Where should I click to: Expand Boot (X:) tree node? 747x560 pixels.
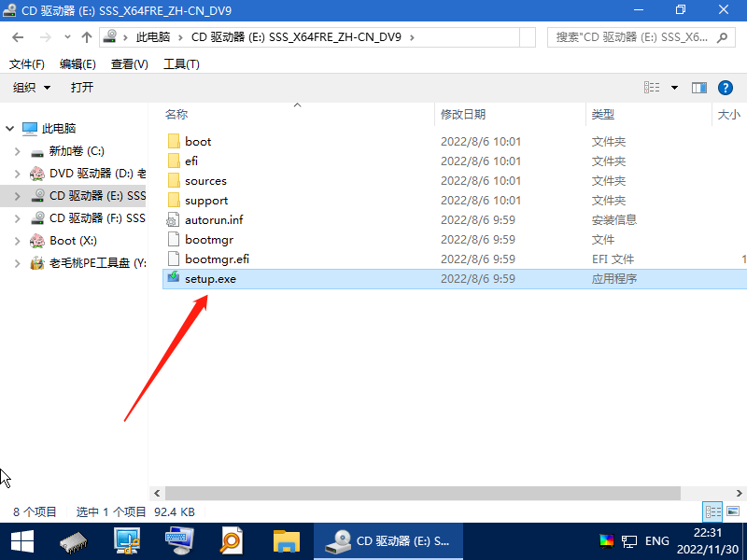18,241
